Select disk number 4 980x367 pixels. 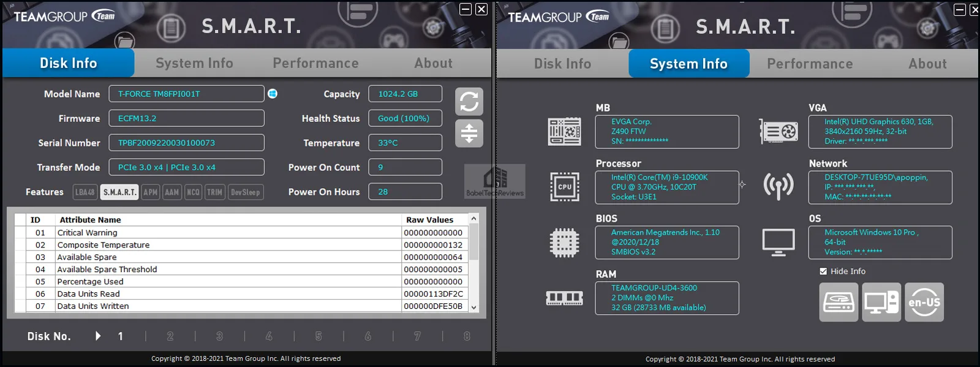coord(269,336)
